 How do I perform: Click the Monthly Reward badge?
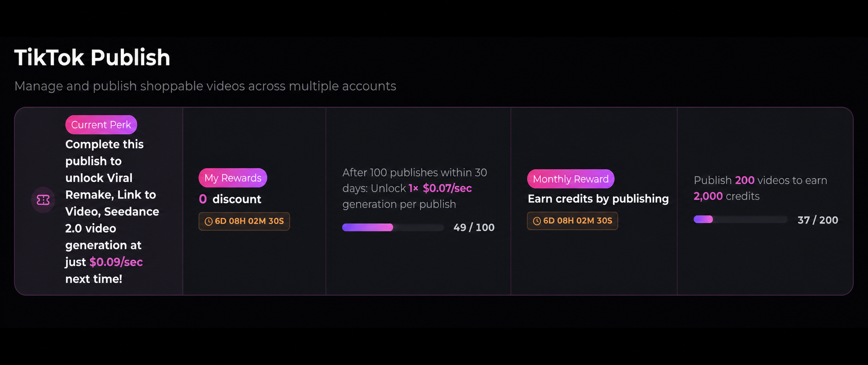click(571, 179)
